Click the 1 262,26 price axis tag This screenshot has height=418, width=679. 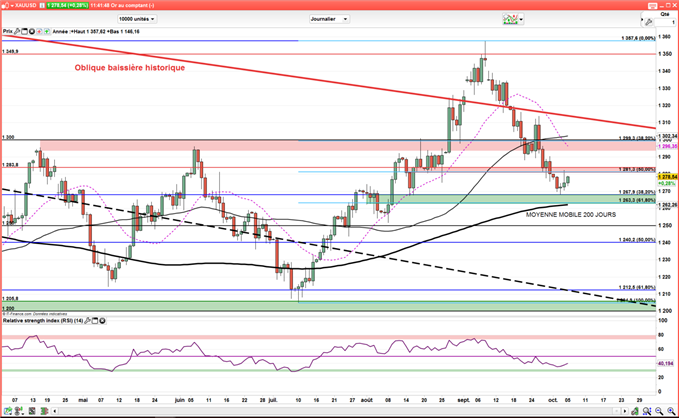667,204
